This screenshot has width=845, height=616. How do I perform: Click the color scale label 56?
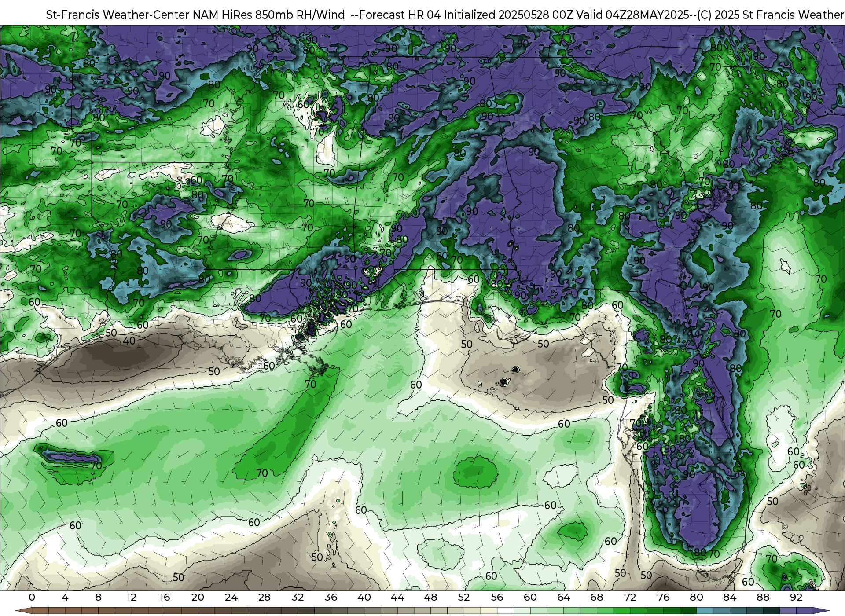tap(497, 598)
